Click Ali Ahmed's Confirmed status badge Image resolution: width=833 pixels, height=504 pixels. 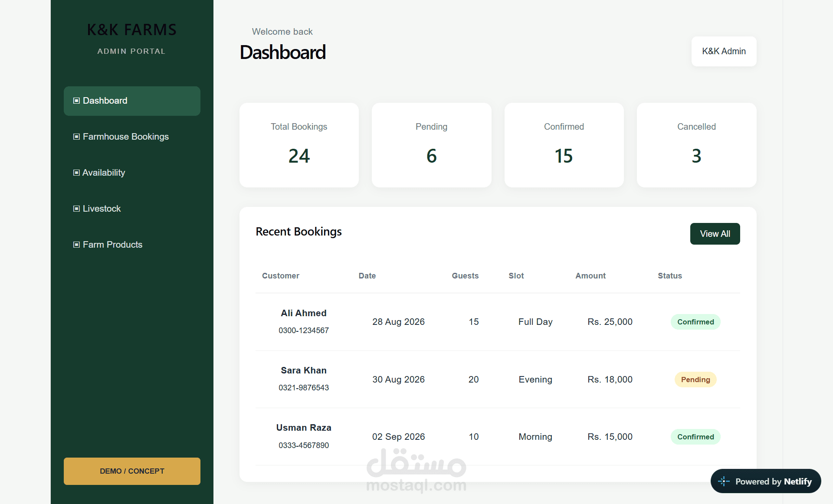695,322
